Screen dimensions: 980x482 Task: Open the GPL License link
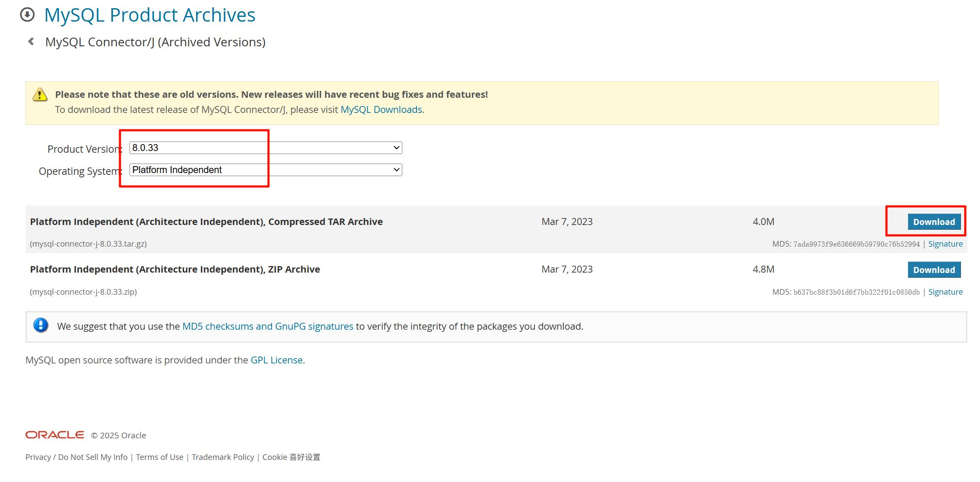click(276, 360)
